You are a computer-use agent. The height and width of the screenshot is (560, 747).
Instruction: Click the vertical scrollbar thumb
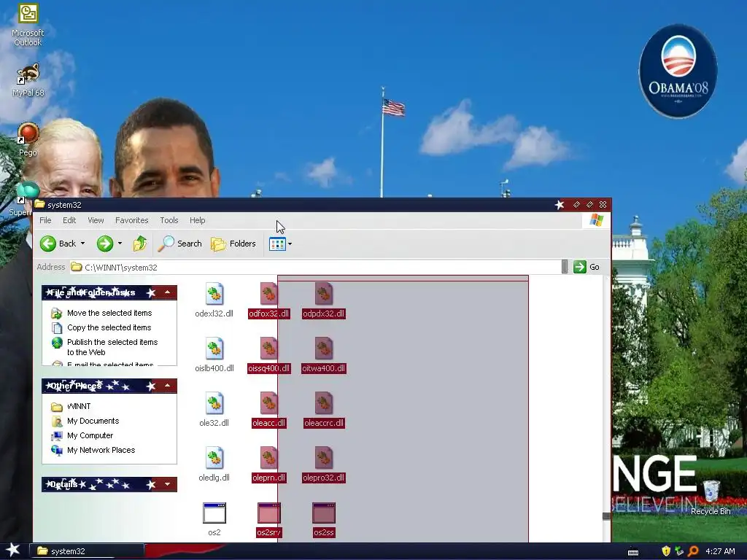[x=606, y=516]
